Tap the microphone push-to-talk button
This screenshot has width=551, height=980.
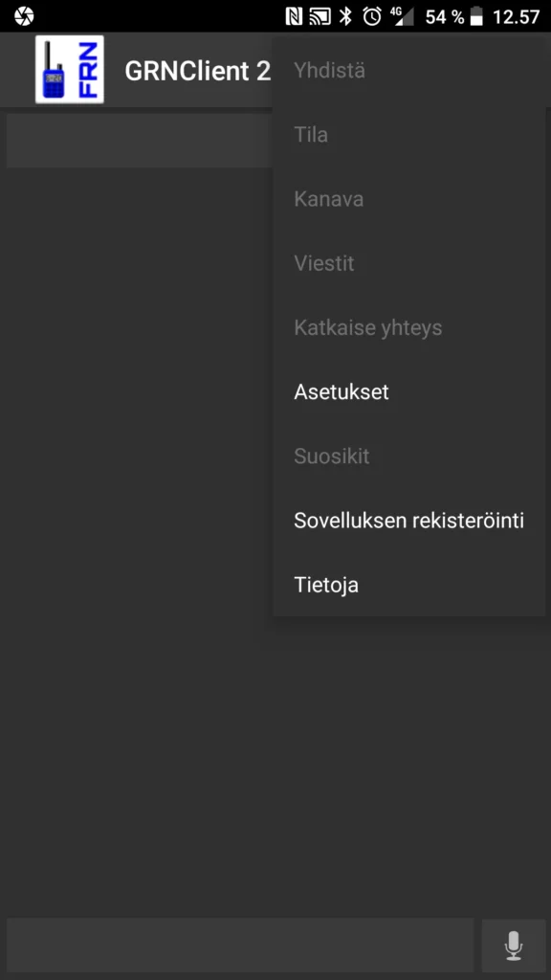click(x=514, y=945)
